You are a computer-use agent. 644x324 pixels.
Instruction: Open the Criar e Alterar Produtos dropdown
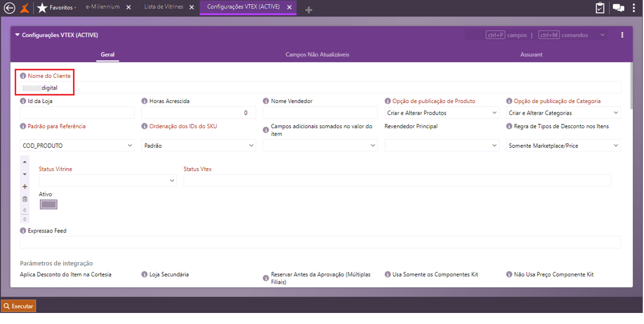(x=442, y=113)
